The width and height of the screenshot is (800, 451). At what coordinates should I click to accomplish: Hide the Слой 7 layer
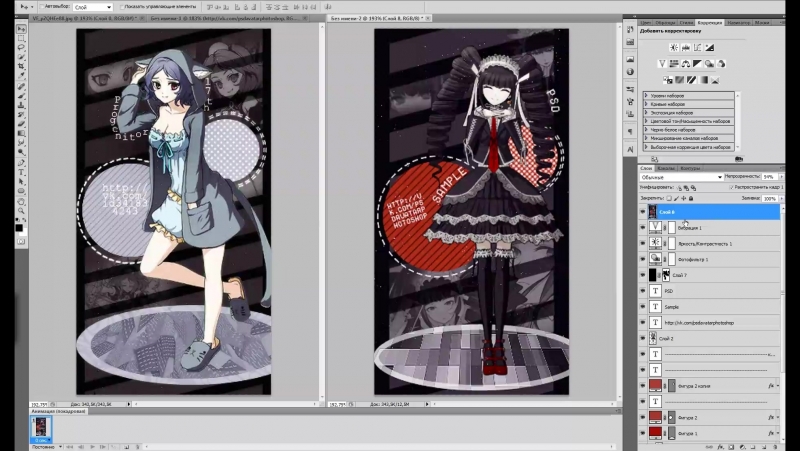642,274
